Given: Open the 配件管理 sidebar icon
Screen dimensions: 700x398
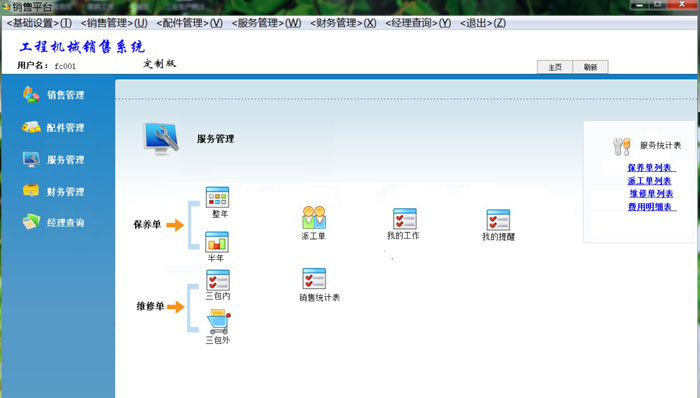Looking at the screenshot, I should pyautogui.click(x=31, y=127).
